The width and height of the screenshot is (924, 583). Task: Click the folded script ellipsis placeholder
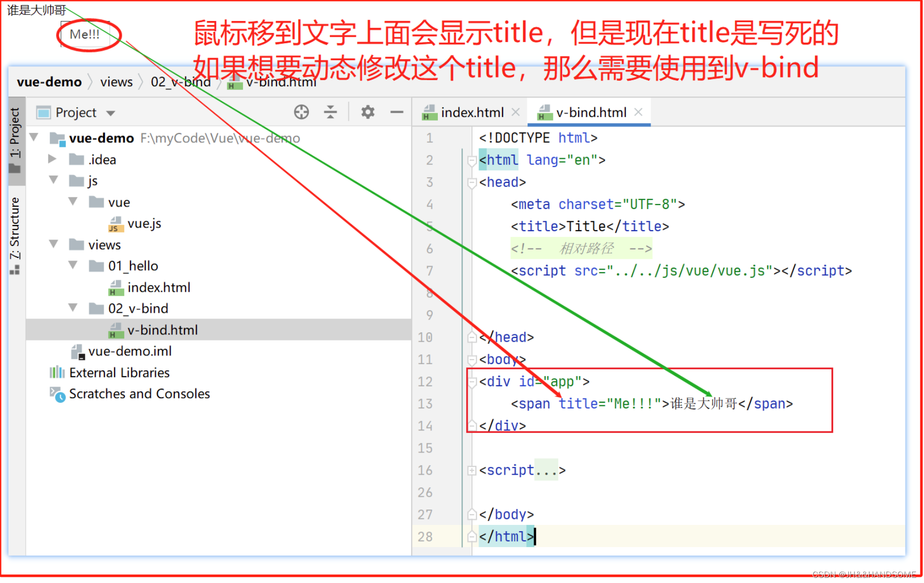pos(546,470)
